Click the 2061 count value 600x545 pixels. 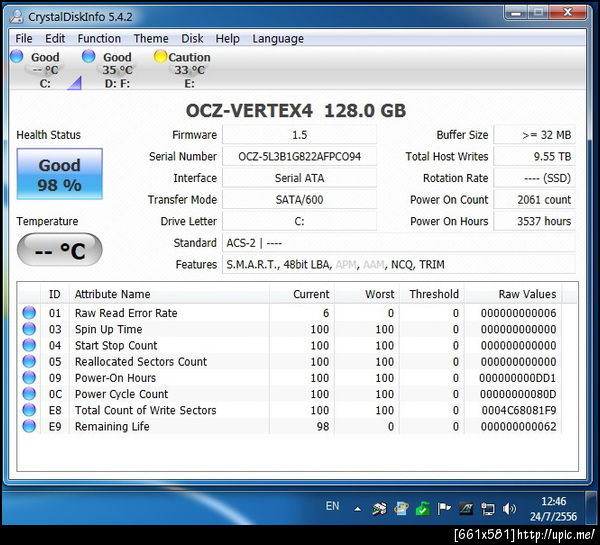tap(535, 199)
